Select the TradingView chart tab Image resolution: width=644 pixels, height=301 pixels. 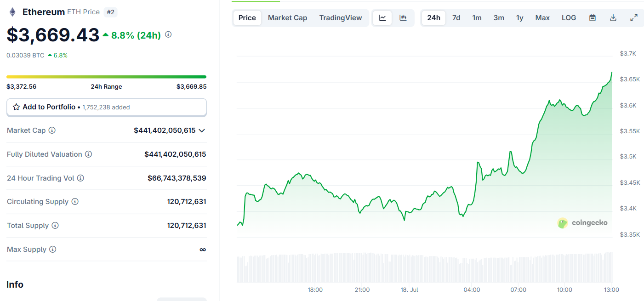(x=341, y=18)
